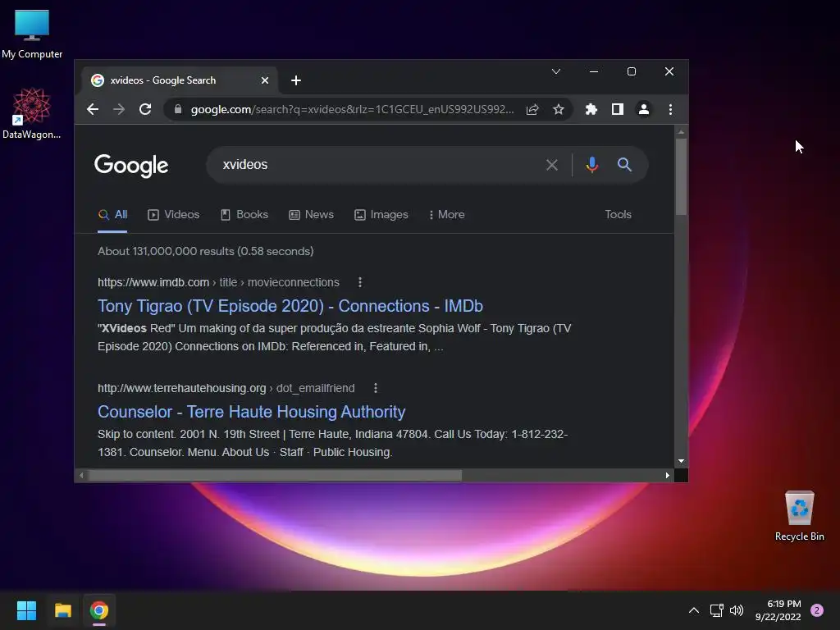Image resolution: width=840 pixels, height=630 pixels.
Task: Go back with the browser back arrow
Action: [93, 109]
